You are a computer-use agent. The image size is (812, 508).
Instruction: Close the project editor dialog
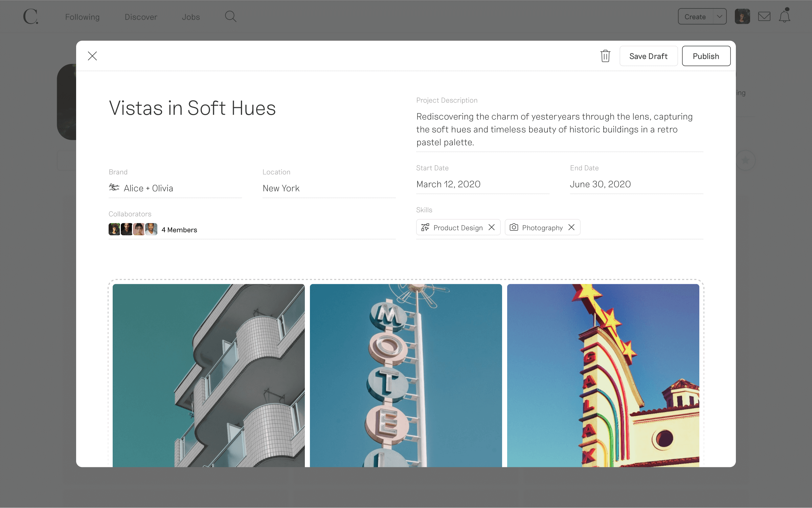(92, 56)
